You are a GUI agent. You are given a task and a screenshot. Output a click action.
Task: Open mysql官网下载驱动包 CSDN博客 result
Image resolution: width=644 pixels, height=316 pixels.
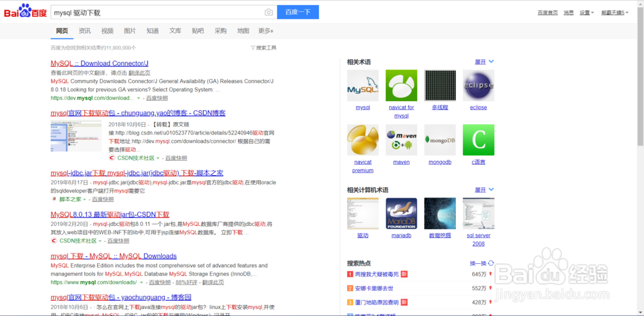click(138, 113)
